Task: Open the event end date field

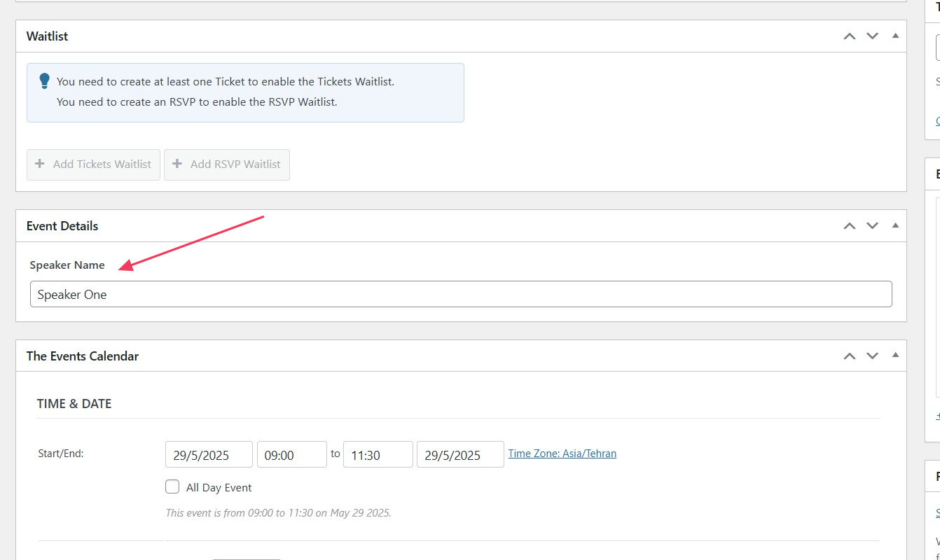Action: tap(460, 455)
